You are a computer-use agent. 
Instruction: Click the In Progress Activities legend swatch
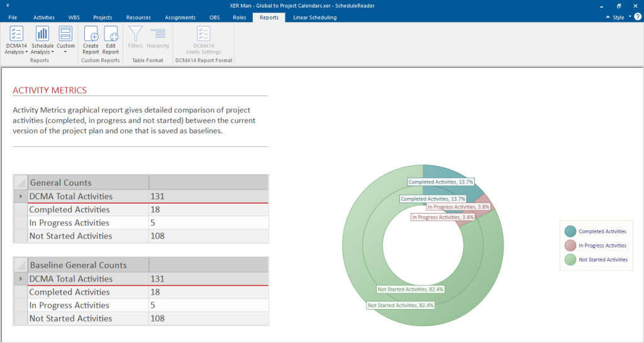(x=570, y=246)
